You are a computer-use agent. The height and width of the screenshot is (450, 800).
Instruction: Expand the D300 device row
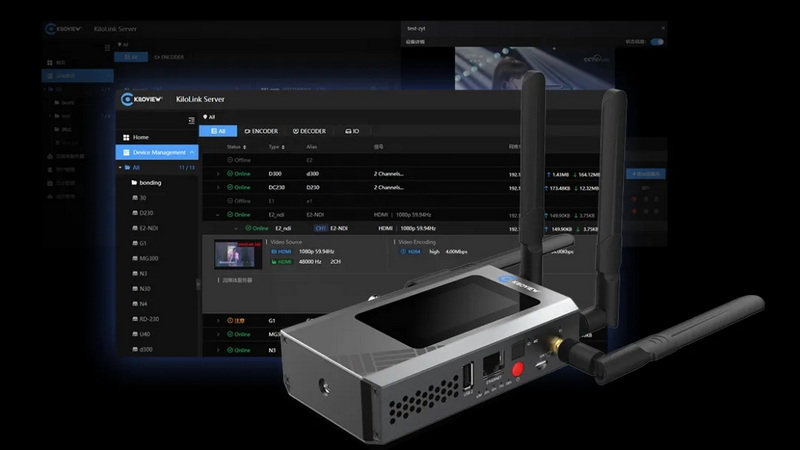click(x=218, y=173)
